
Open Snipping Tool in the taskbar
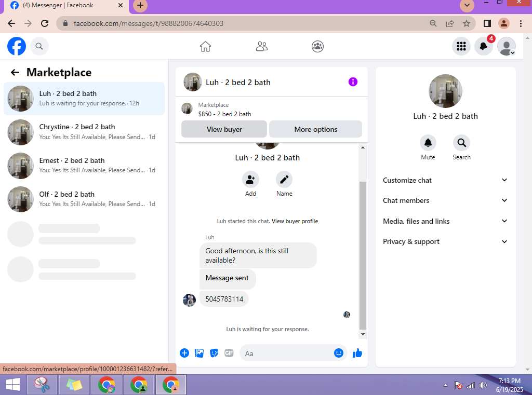(x=42, y=385)
